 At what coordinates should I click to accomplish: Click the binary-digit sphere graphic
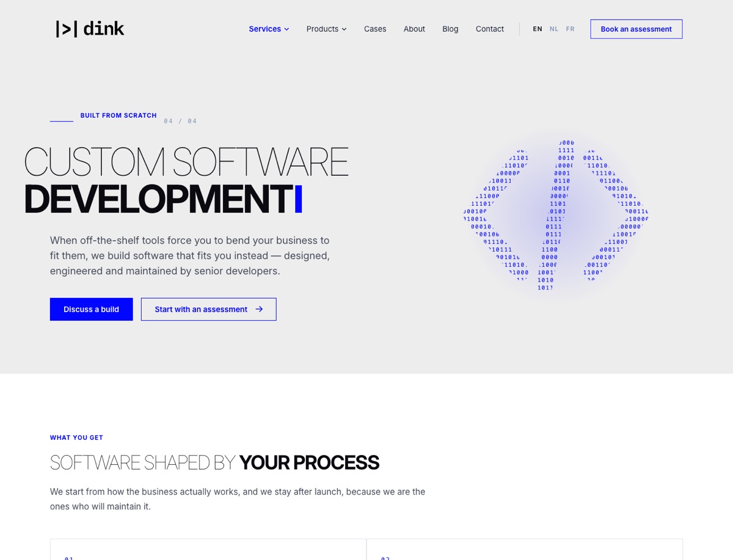pyautogui.click(x=556, y=215)
